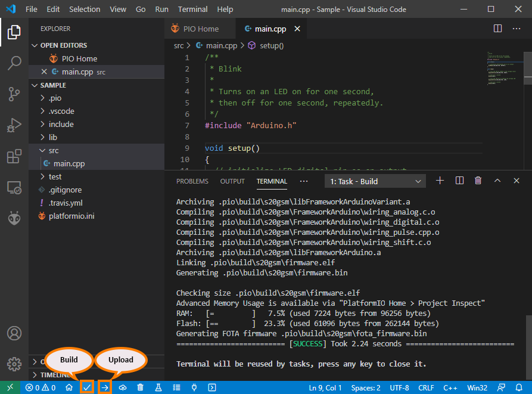Open the File menu

pos(31,9)
